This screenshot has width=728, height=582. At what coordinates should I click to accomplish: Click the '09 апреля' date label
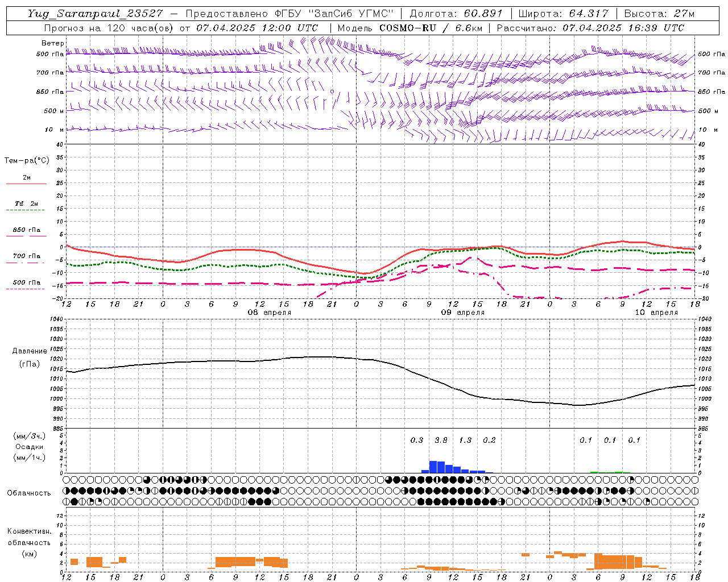pyautogui.click(x=463, y=313)
